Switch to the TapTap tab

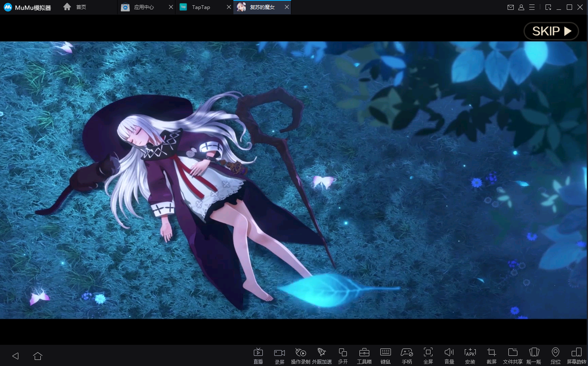201,7
